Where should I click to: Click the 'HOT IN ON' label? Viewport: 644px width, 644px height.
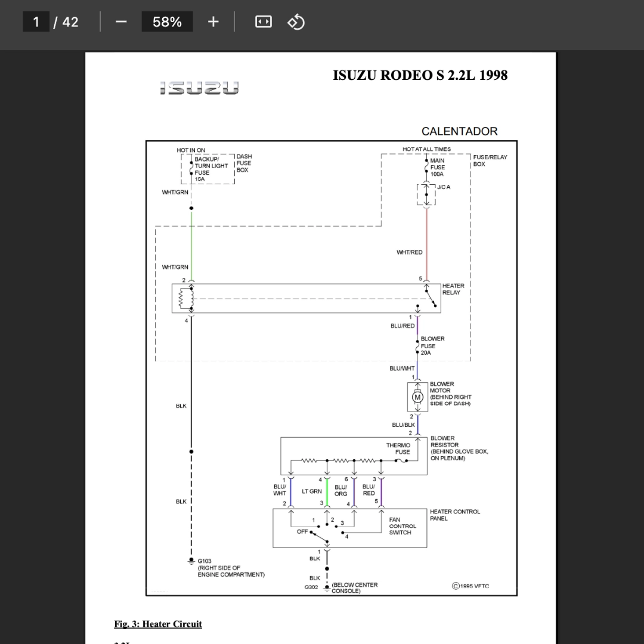191,150
